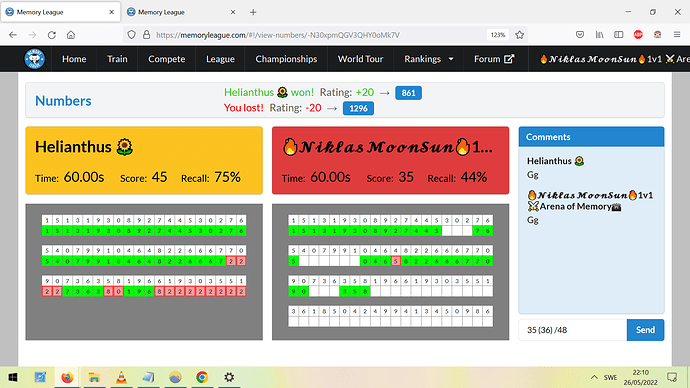
Task: Click the comment input field
Action: pyautogui.click(x=573, y=330)
